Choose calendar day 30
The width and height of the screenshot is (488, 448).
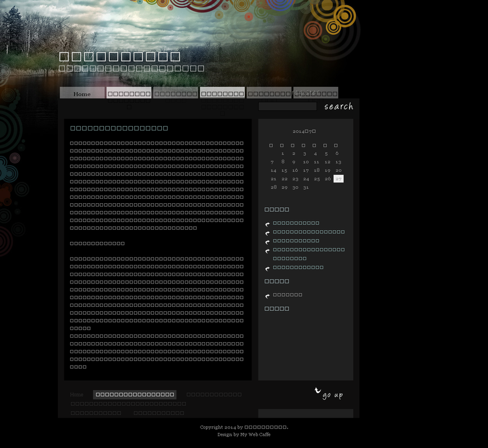point(295,187)
